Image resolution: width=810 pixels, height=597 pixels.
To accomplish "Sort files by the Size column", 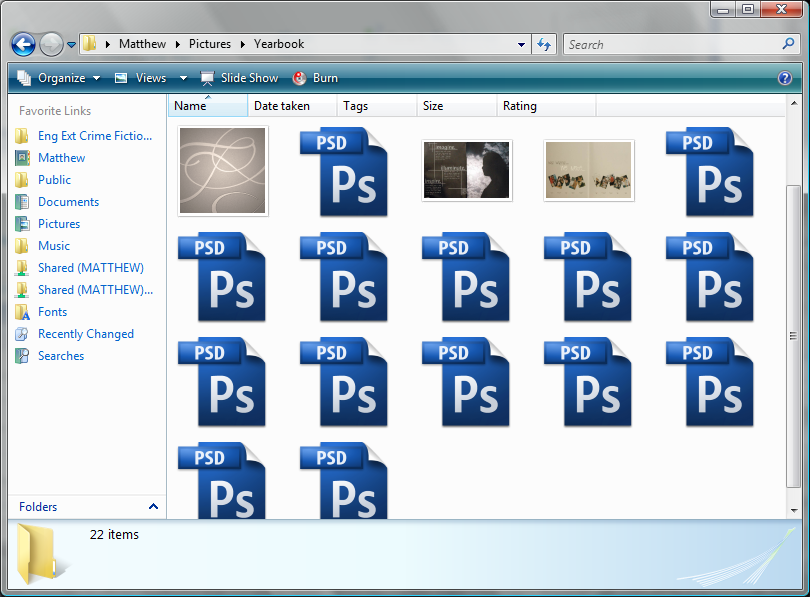I will (x=433, y=106).
